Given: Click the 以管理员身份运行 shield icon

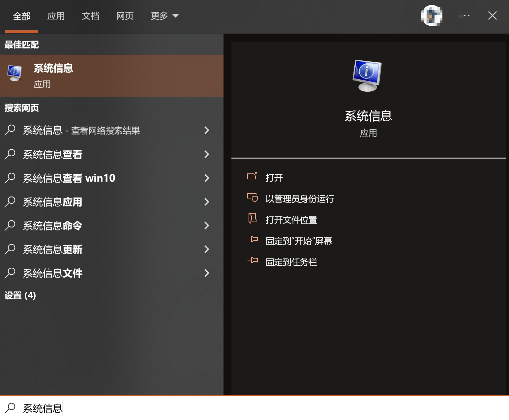Looking at the screenshot, I should pos(253,198).
